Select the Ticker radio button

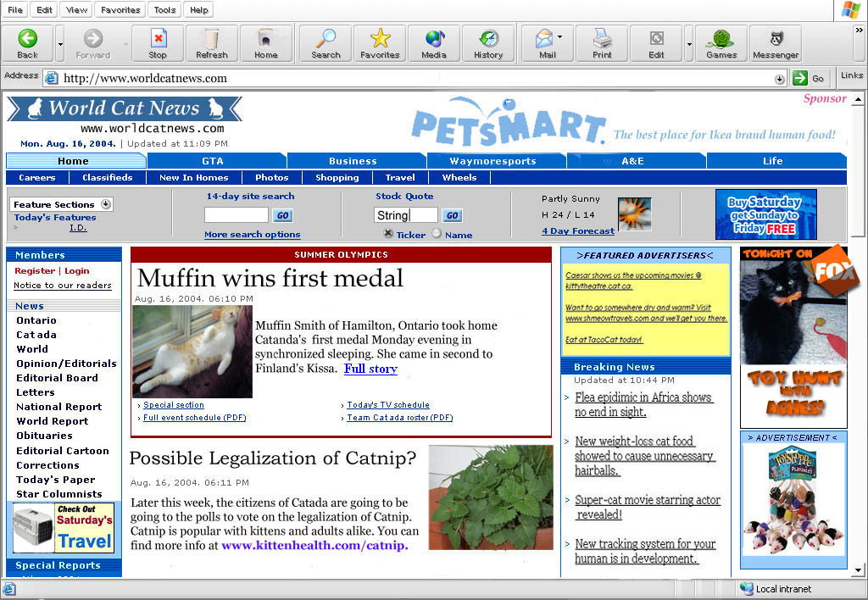point(388,234)
